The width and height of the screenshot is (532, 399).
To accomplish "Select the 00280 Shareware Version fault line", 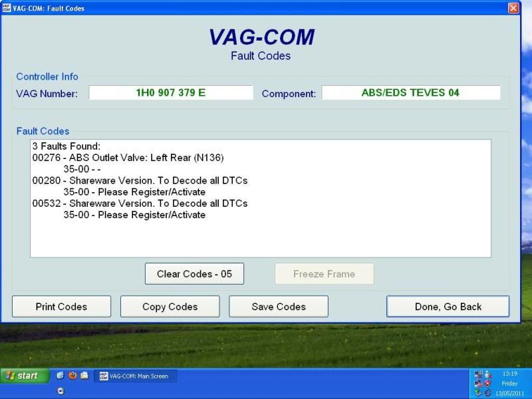I will 140,180.
